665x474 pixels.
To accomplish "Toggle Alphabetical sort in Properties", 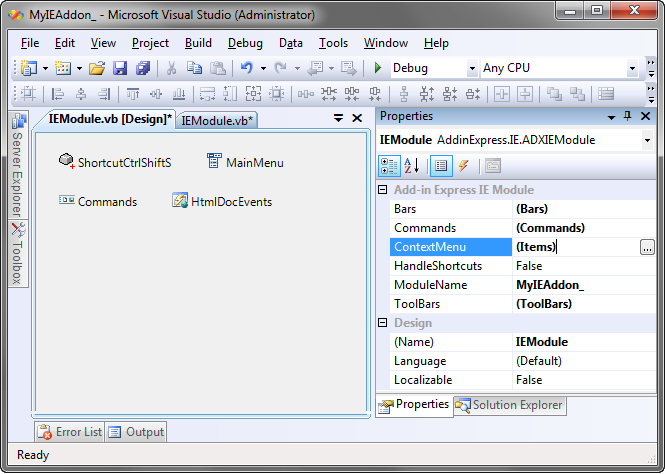I will [412, 166].
